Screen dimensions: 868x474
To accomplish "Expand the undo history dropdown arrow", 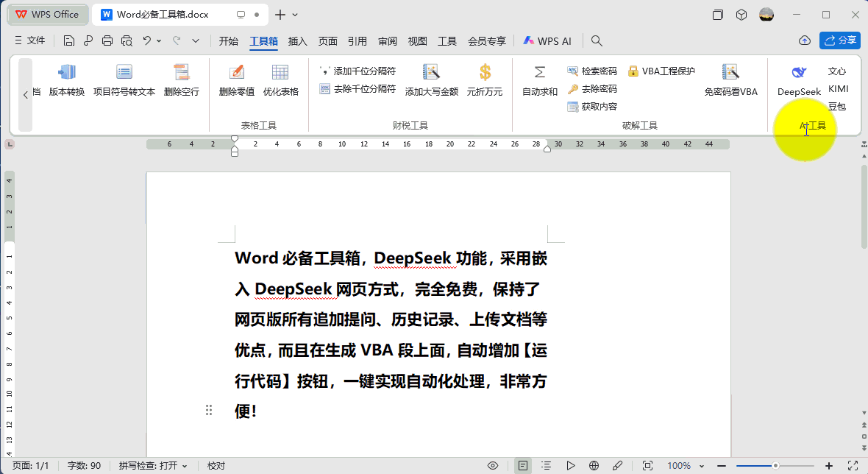I will click(x=159, y=41).
